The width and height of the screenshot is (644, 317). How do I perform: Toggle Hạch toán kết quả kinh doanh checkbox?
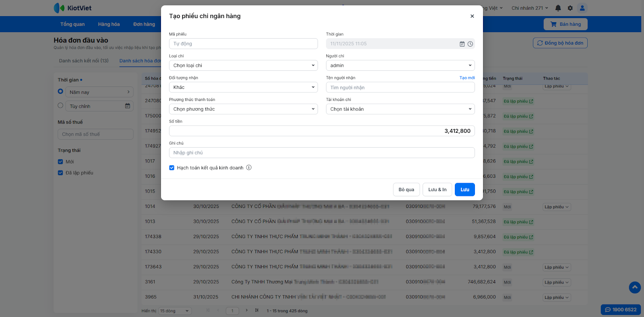[172, 168]
